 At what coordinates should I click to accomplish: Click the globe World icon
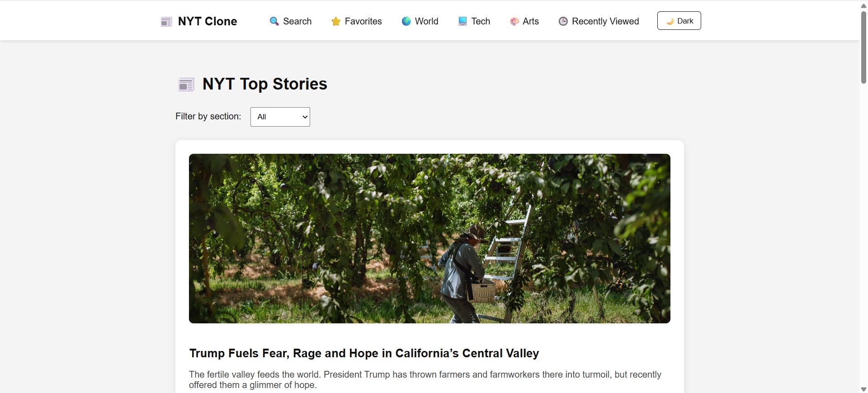click(x=406, y=21)
